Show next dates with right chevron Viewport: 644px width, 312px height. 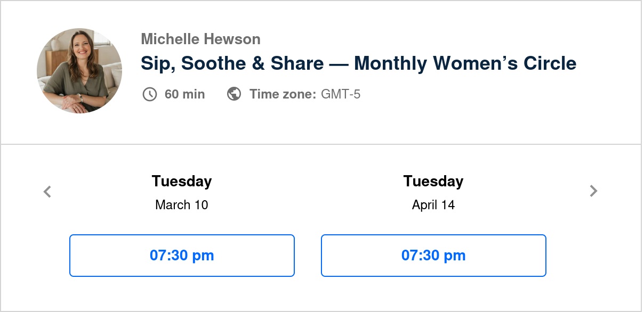[x=593, y=191]
